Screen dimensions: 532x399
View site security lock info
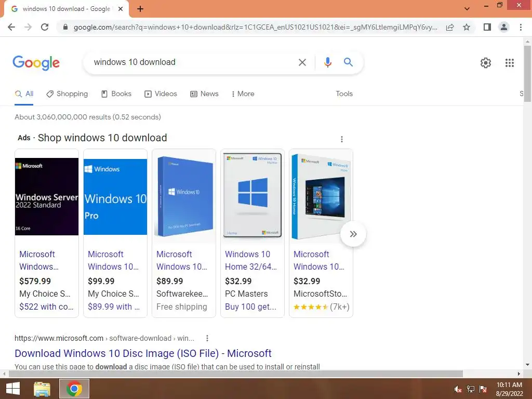point(65,27)
